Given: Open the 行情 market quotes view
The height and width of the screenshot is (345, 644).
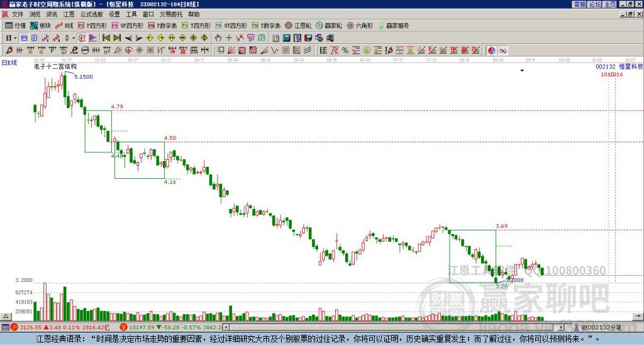Looking at the screenshot, I should coord(15,25).
